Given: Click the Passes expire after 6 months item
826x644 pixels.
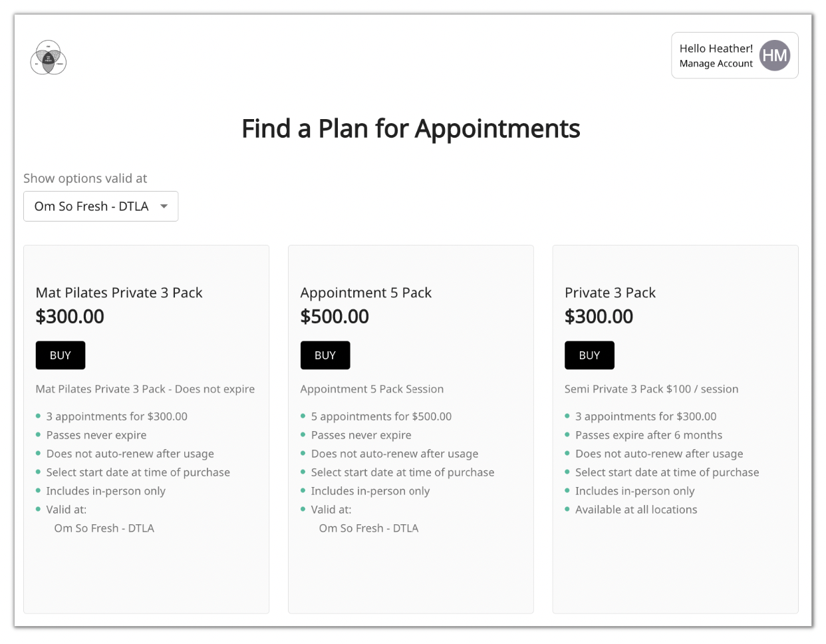Looking at the screenshot, I should coord(648,435).
